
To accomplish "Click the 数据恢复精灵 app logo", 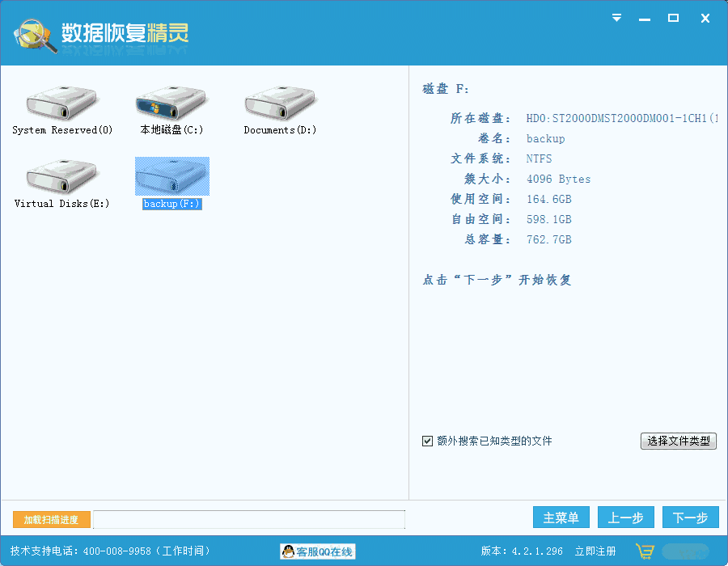I will (x=34, y=34).
